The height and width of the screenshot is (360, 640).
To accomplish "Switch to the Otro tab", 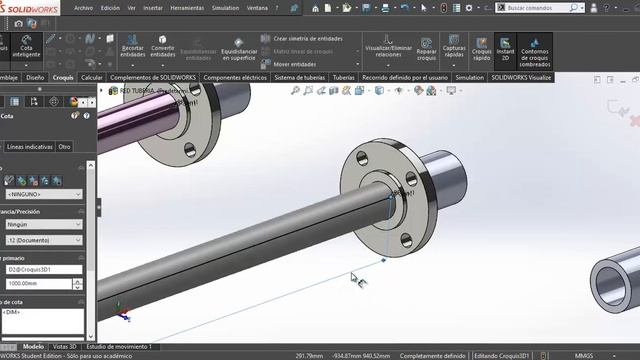I will 64,147.
